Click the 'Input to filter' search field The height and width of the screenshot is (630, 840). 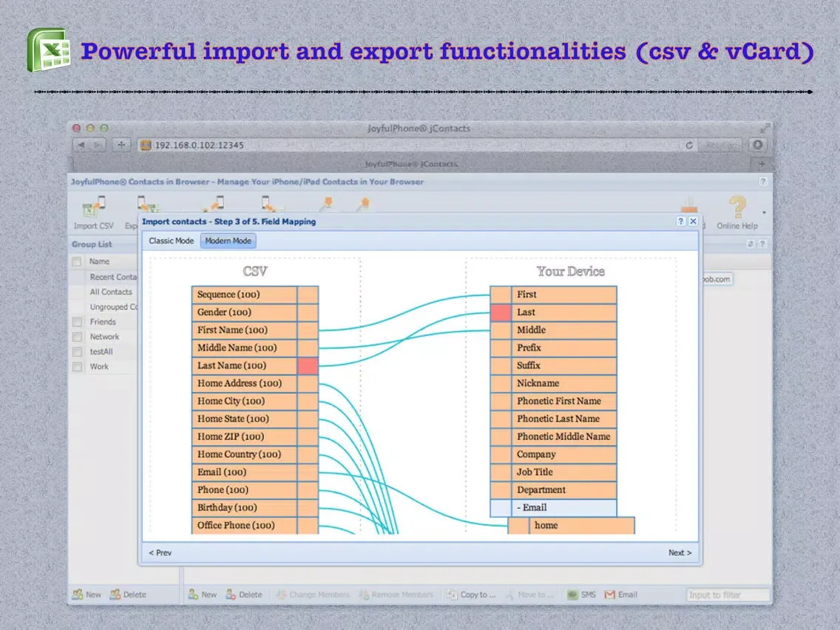pyautogui.click(x=728, y=595)
